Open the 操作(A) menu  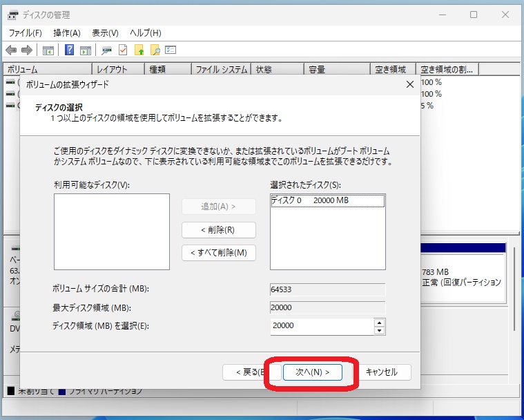click(x=67, y=32)
